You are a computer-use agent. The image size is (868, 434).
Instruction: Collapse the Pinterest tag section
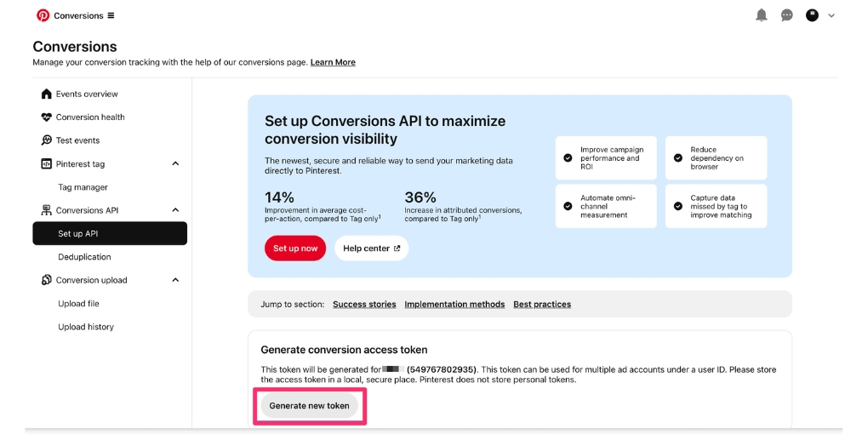(x=175, y=163)
